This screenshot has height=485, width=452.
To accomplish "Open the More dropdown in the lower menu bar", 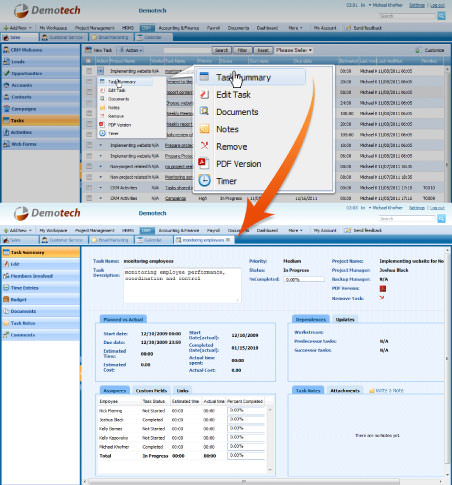I will [295, 230].
